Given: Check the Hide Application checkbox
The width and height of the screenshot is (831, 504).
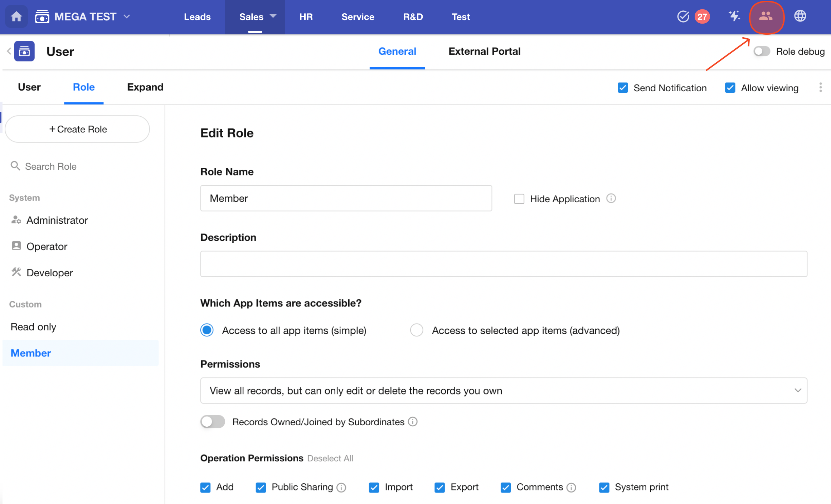Looking at the screenshot, I should tap(519, 199).
